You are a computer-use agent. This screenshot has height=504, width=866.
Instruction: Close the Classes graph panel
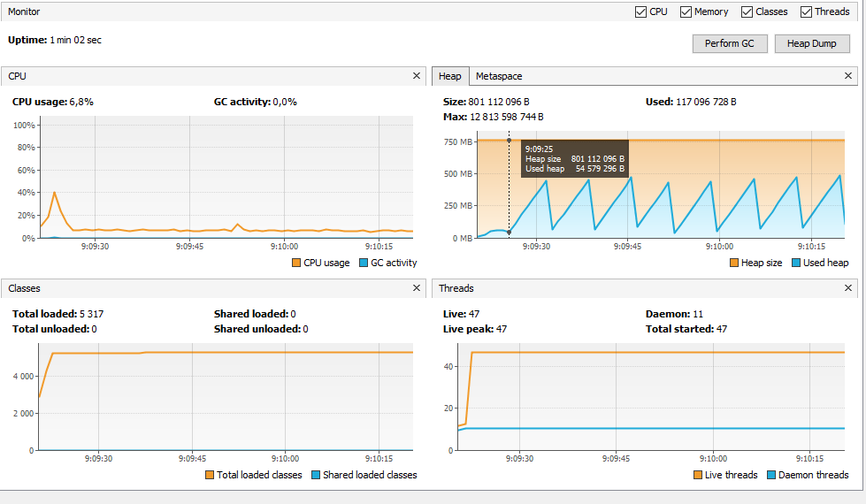coord(417,287)
